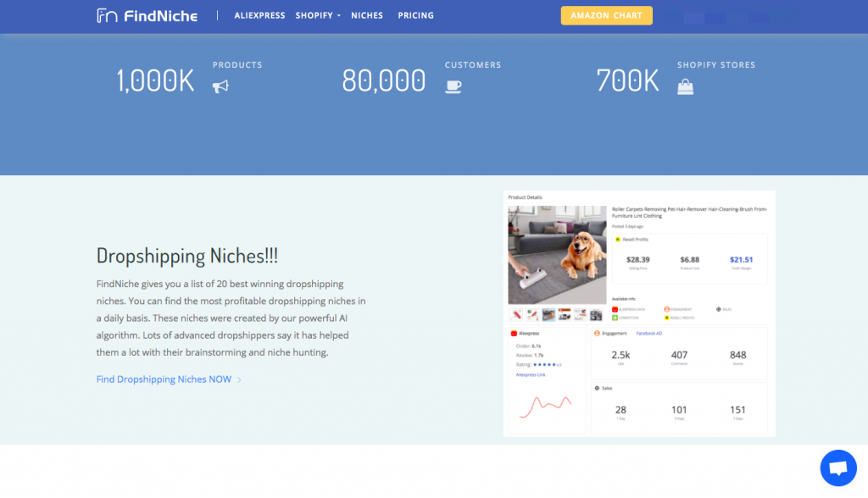Viewport: 868px width, 498px height.
Task: Click the megaphone icon under Products
Action: pyautogui.click(x=220, y=86)
